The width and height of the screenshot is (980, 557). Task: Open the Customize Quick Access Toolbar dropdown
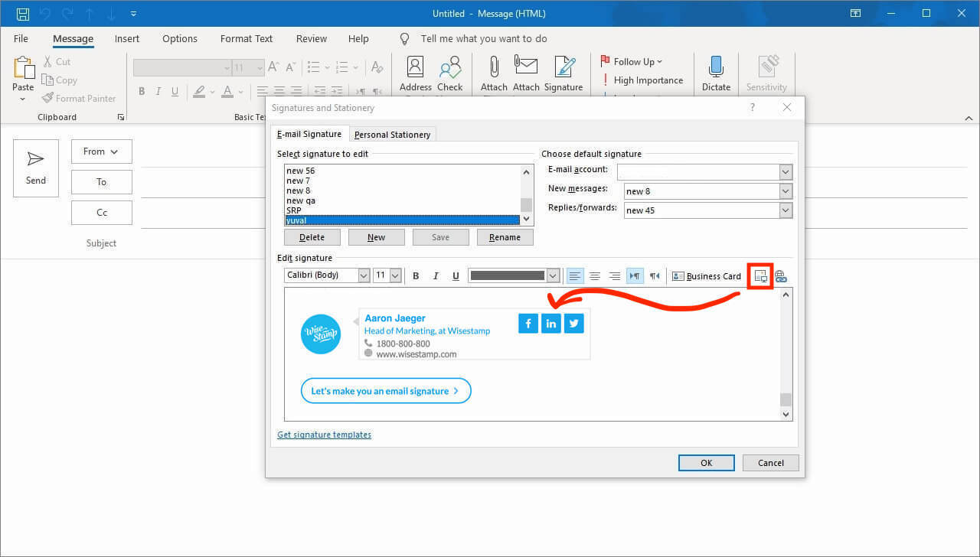pyautogui.click(x=134, y=14)
